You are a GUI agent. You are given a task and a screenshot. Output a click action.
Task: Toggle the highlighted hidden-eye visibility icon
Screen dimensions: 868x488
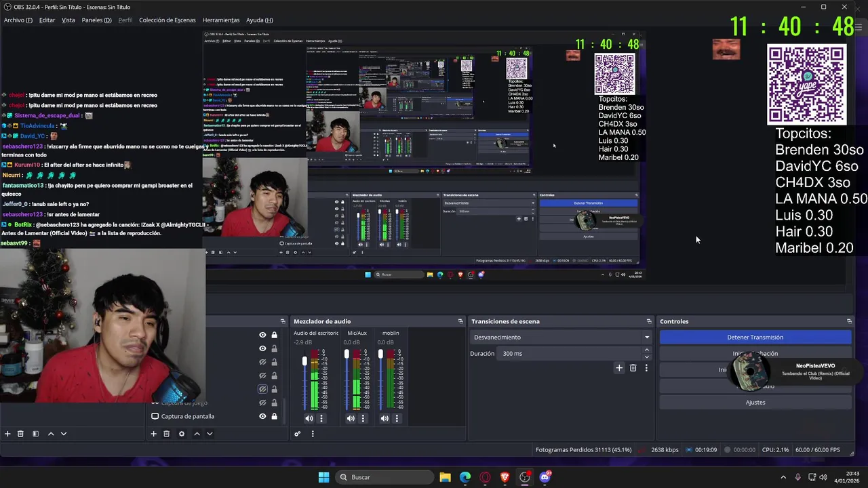point(262,389)
